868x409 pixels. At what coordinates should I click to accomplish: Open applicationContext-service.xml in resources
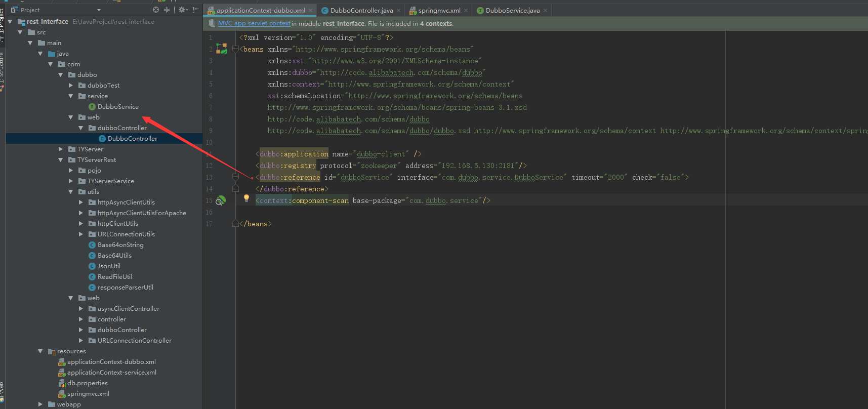click(107, 373)
